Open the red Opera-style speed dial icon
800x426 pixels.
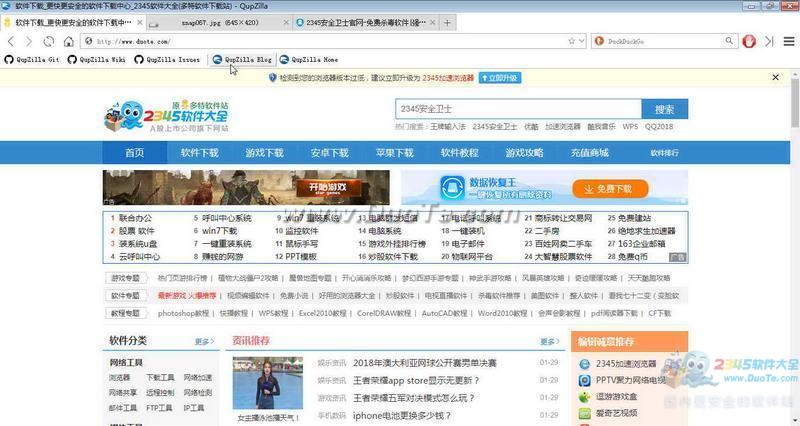749,41
